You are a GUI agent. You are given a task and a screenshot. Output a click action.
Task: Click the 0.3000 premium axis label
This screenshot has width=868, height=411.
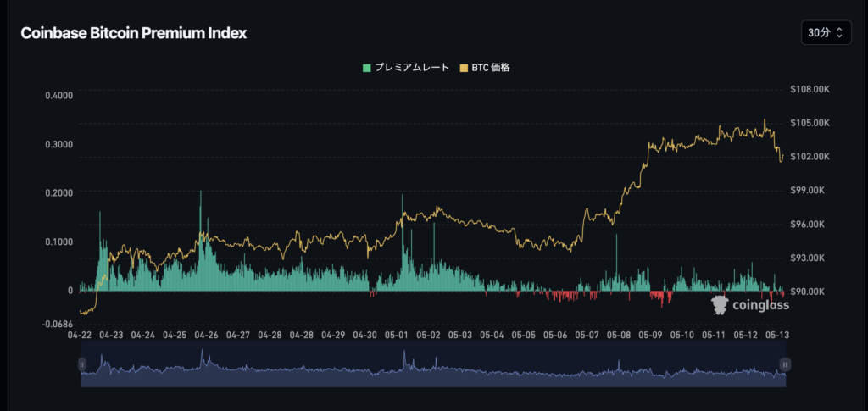point(59,144)
